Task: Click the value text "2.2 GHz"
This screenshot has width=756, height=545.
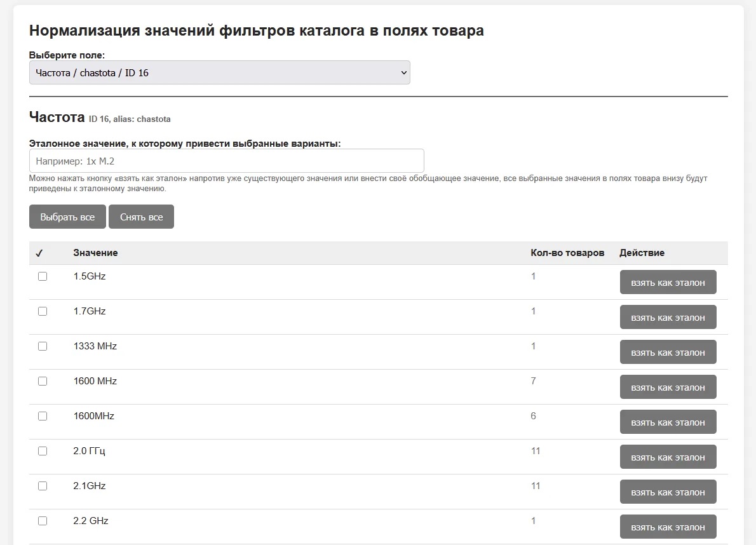Action: click(x=91, y=521)
